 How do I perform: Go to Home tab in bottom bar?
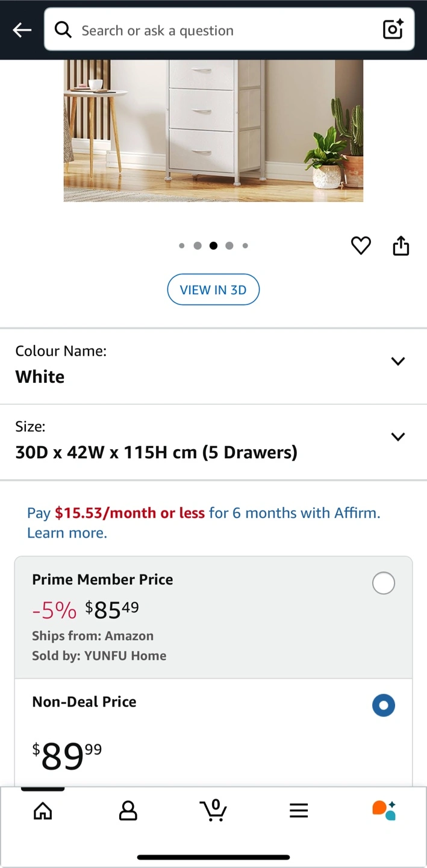coord(43,811)
